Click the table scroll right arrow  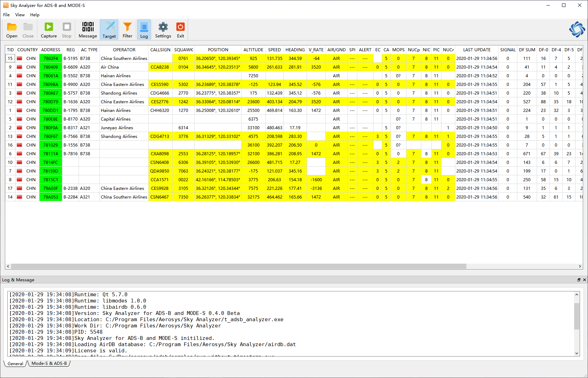click(580, 266)
